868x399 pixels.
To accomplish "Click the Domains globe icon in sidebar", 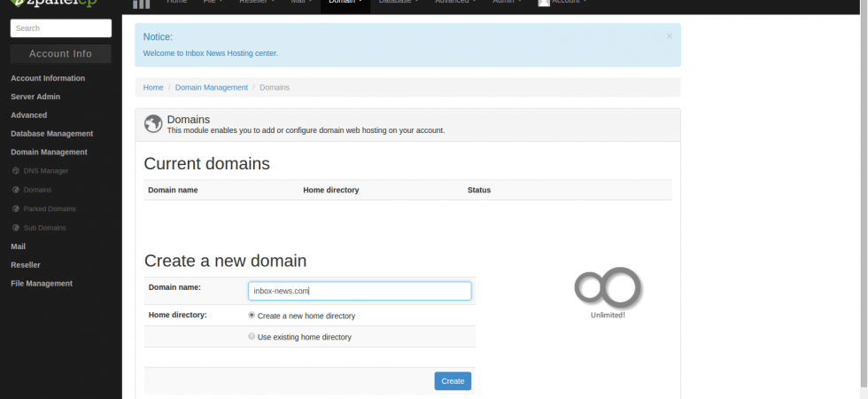I will 16,190.
